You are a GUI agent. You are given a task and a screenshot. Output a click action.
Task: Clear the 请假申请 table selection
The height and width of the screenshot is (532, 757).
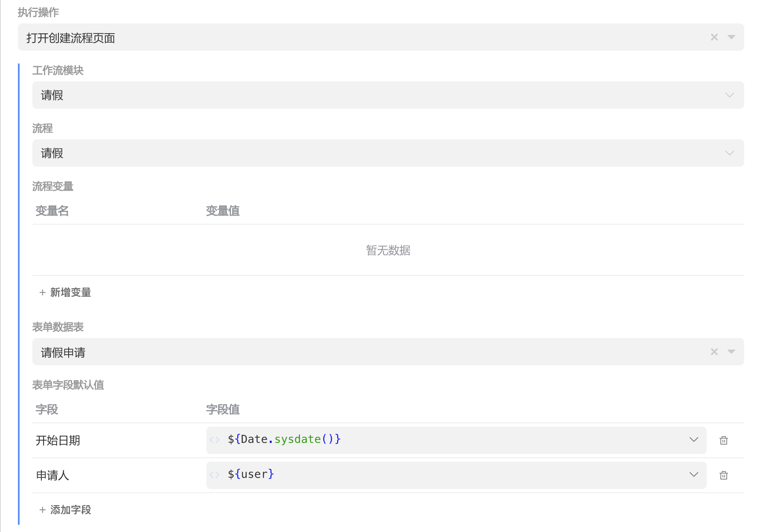(714, 352)
